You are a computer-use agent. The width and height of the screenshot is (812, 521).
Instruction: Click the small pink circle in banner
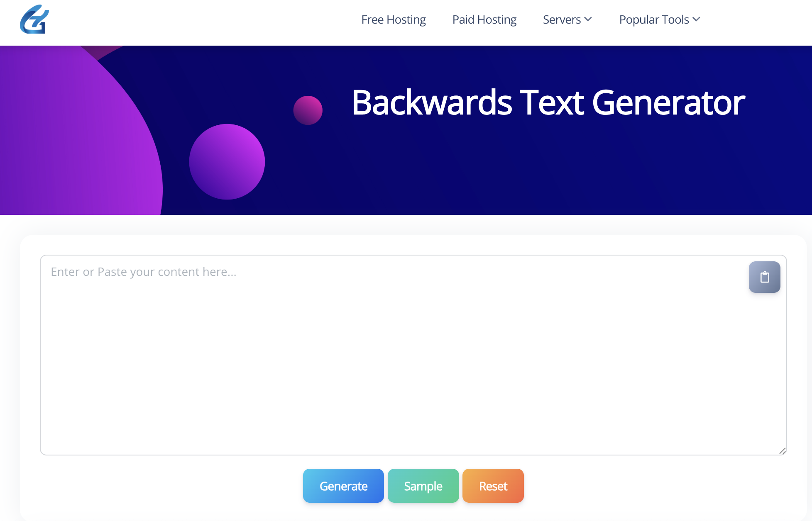click(x=308, y=110)
